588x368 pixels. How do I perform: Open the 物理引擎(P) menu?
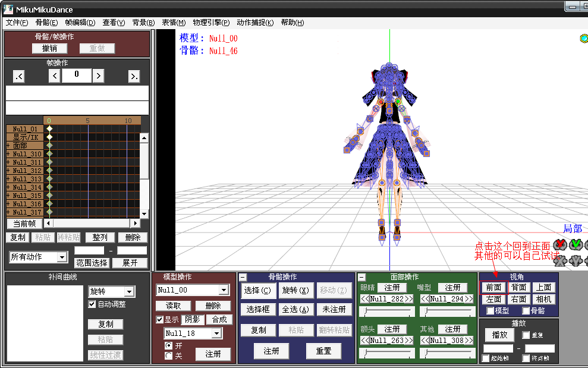211,23
